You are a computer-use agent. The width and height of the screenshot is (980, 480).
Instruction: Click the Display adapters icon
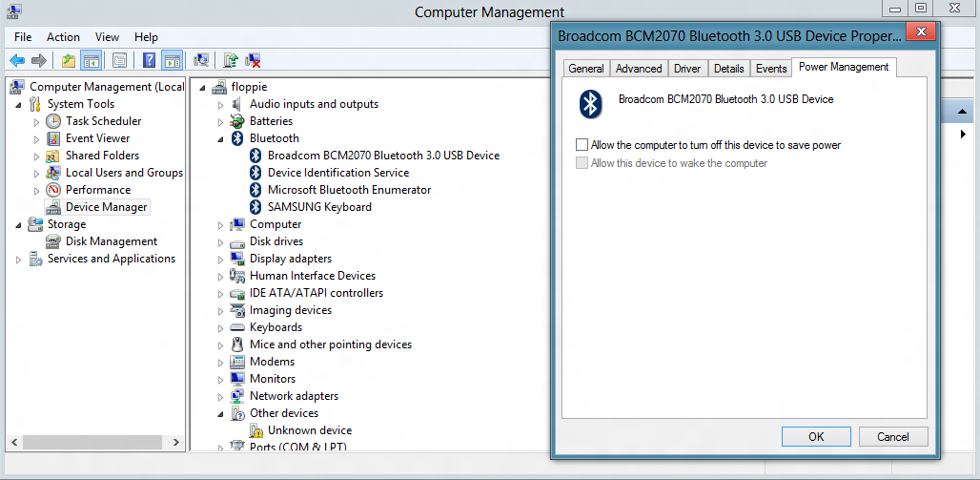pyautogui.click(x=237, y=259)
